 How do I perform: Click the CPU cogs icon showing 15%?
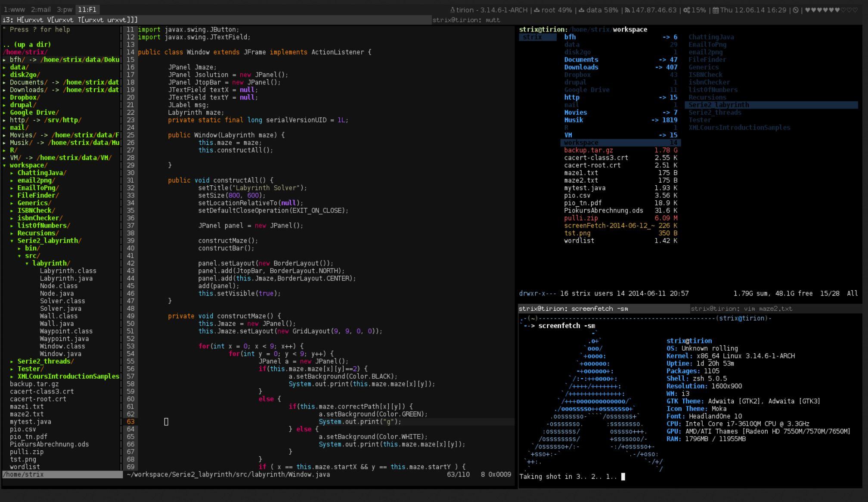click(x=687, y=10)
